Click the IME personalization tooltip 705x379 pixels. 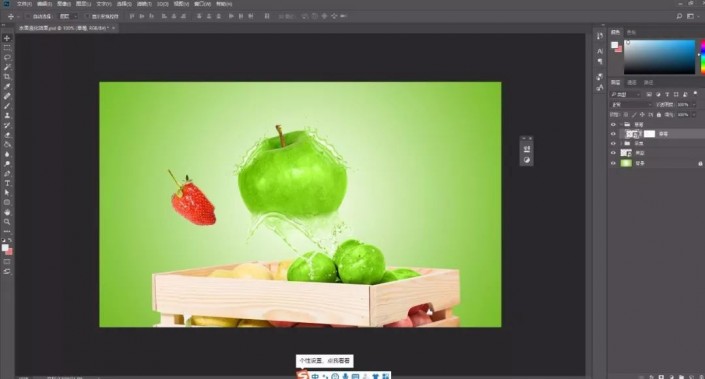coord(324,361)
